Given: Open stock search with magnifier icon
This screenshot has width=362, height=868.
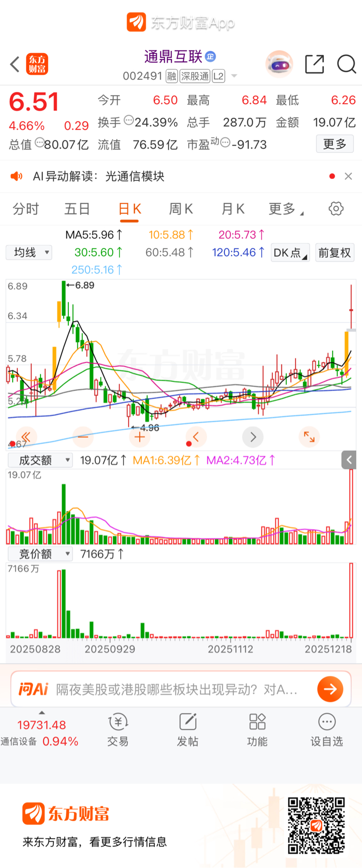Looking at the screenshot, I should (346, 64).
